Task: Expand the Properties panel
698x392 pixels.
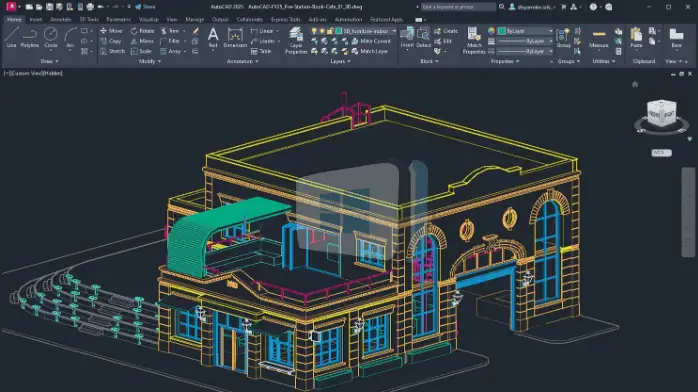Action: click(505, 61)
